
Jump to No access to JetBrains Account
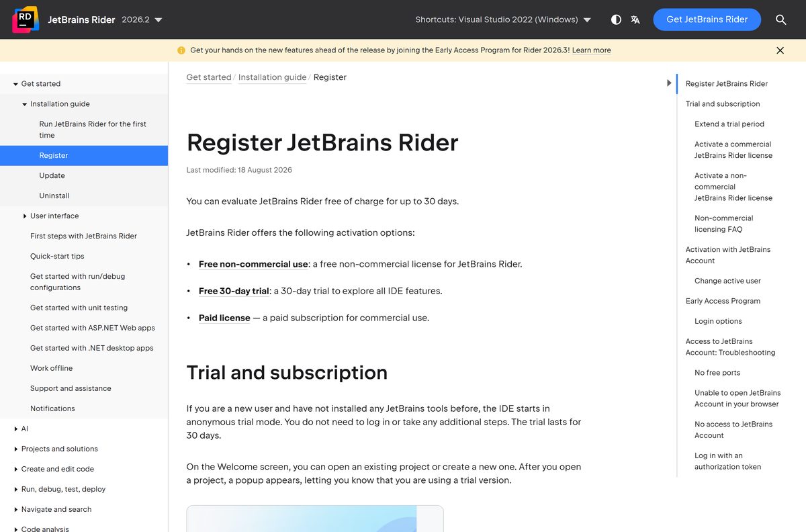tap(733, 430)
